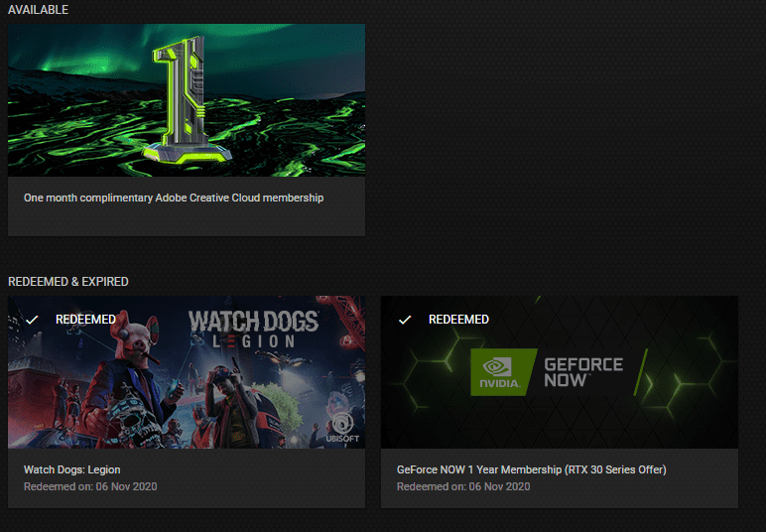Click the REDEEMED & EXPIRED section heading
Screen dimensions: 766x532
click(67, 282)
